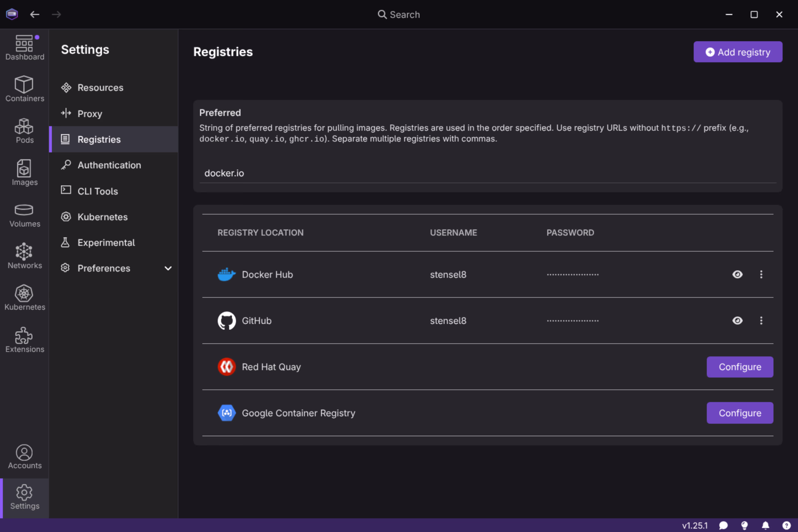
Task: Select Kubernetes settings page
Action: point(114,217)
